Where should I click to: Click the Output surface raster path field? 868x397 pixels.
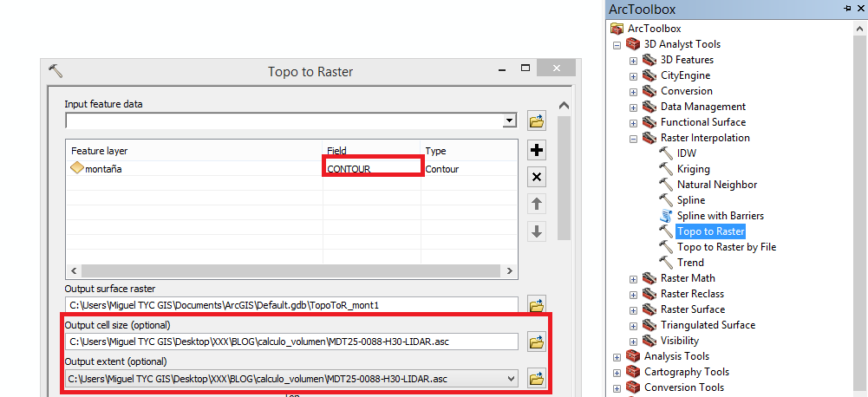[290, 305]
